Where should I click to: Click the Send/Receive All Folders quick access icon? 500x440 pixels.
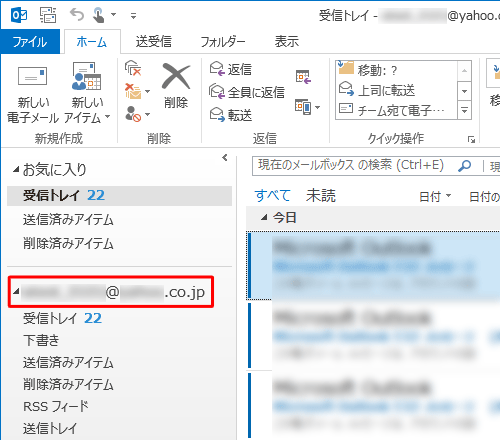[48, 15]
